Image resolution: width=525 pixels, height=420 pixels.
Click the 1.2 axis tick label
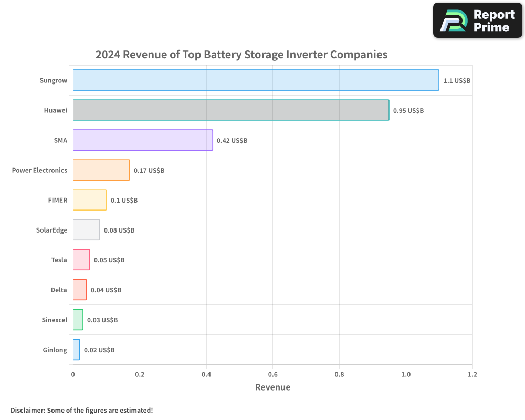pos(472,375)
